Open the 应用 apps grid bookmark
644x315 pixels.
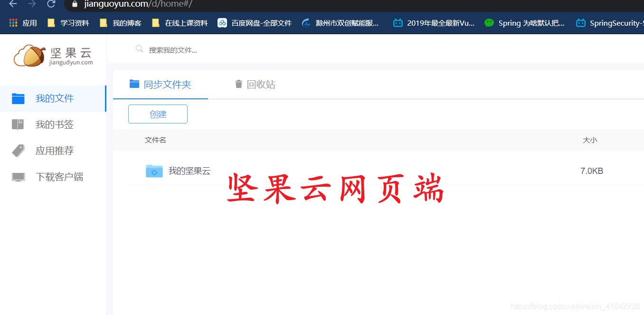23,23
